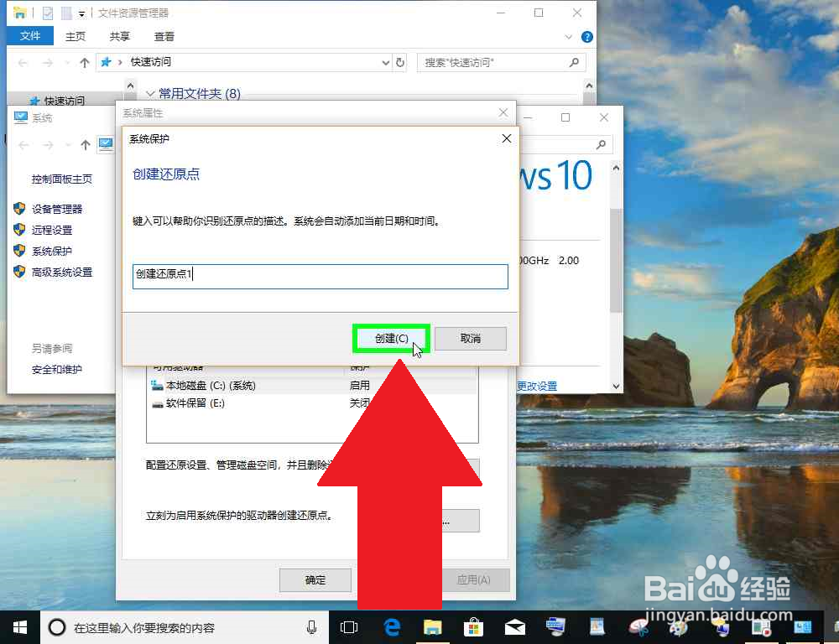Open the Windows Store from the taskbar
Screen dimensions: 839x644
pos(474,626)
